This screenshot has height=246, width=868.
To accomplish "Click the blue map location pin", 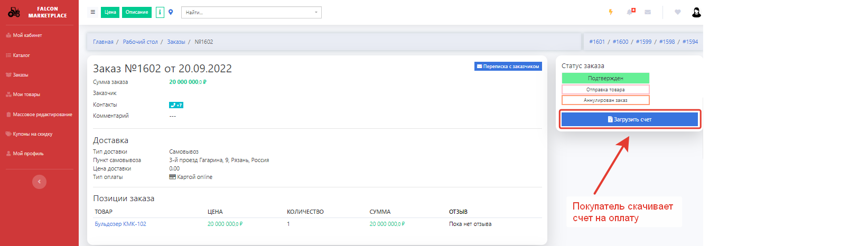I will tap(171, 12).
